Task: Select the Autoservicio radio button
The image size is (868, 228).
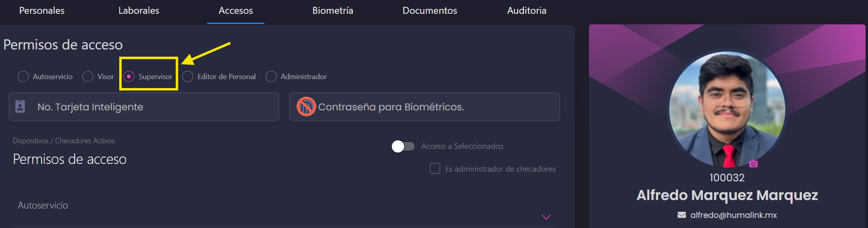Action: tap(23, 76)
